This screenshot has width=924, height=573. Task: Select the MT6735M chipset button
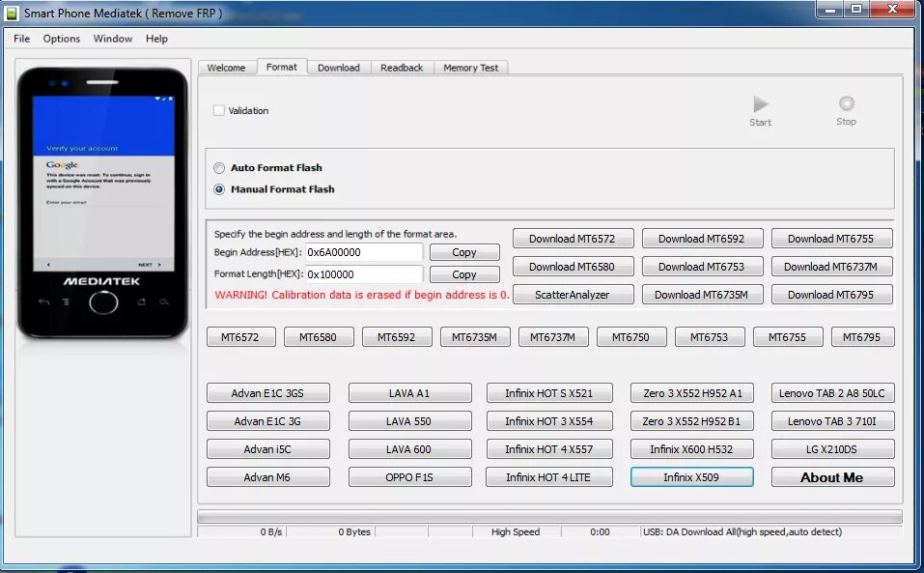474,336
